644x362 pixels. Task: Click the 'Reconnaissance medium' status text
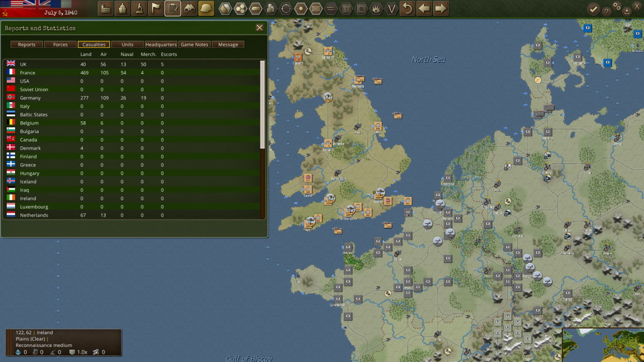[x=44, y=345]
